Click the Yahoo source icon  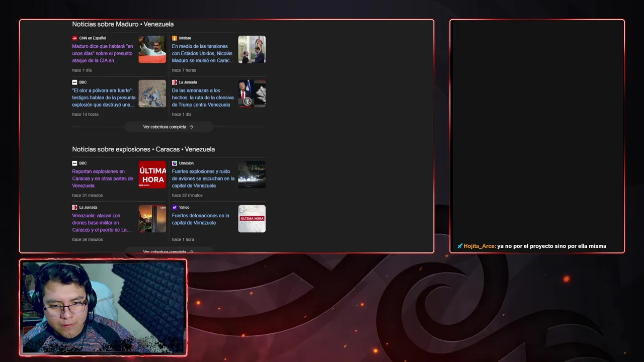pos(175,208)
